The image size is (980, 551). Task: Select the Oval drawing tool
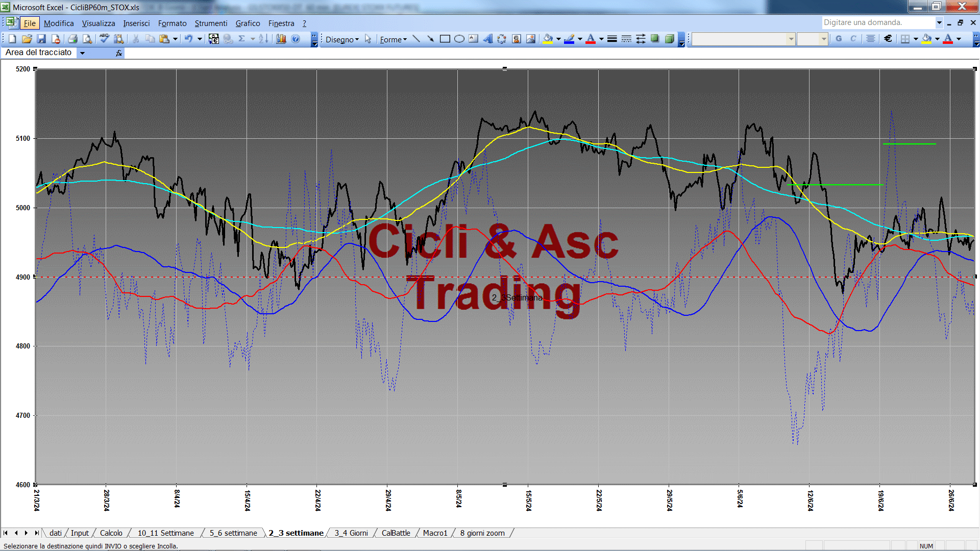(459, 39)
